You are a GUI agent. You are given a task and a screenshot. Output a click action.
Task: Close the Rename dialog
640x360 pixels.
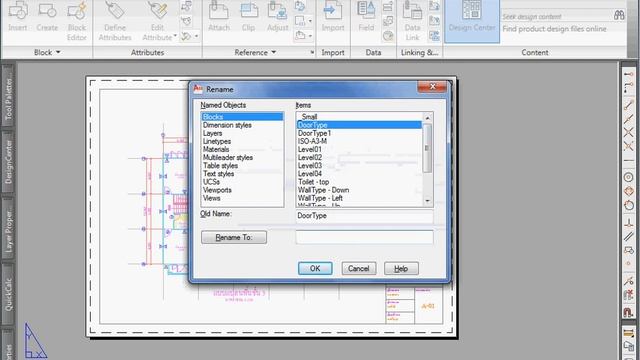click(432, 87)
